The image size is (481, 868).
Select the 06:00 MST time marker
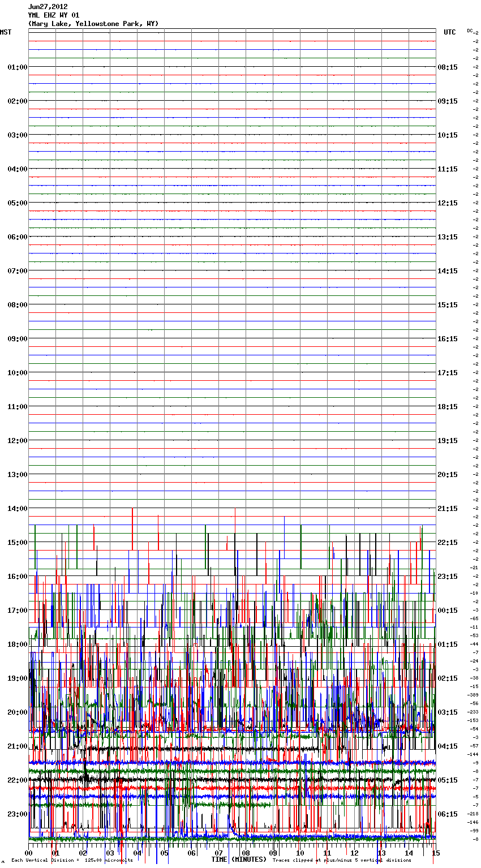pos(17,237)
